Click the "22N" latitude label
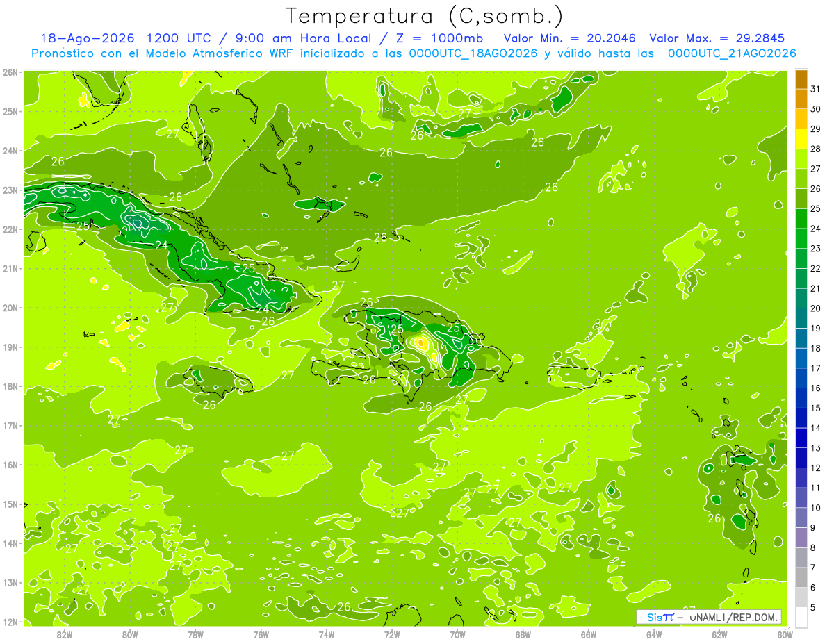The height and width of the screenshot is (644, 834). pos(10,229)
